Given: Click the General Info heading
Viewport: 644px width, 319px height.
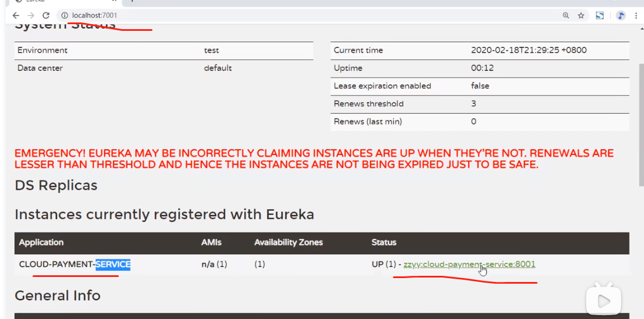Looking at the screenshot, I should [x=58, y=295].
